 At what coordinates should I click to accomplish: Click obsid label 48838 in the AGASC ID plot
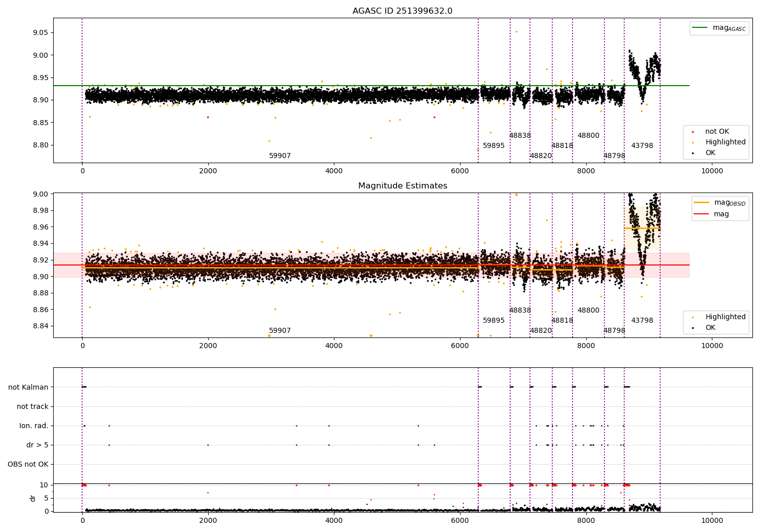(520, 136)
